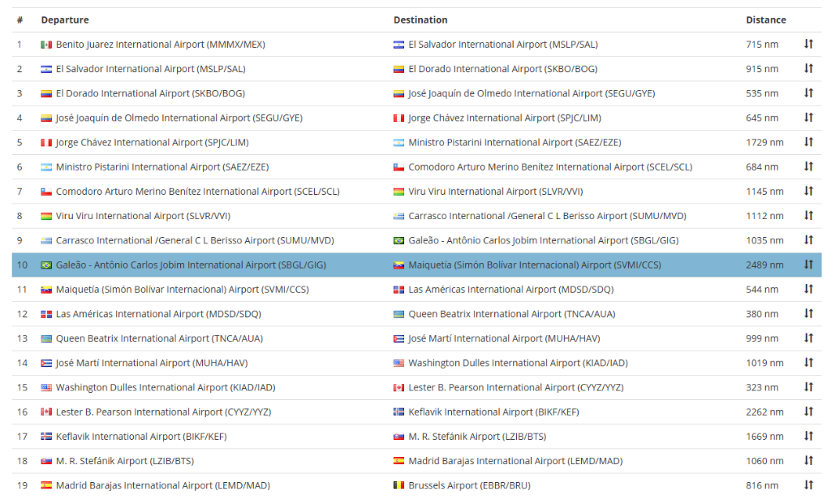The image size is (831, 504).
Task: Select El Dorado International Airport destination in row 2
Action: pos(503,69)
